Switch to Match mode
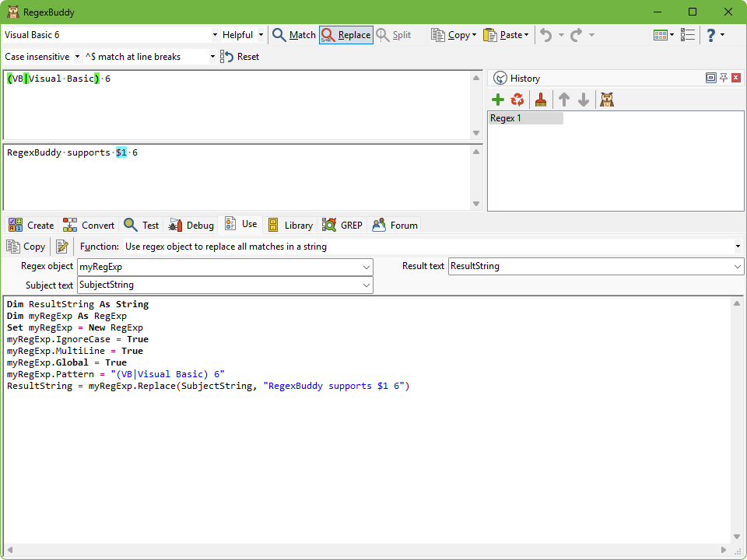The width and height of the screenshot is (747, 560). [x=293, y=35]
